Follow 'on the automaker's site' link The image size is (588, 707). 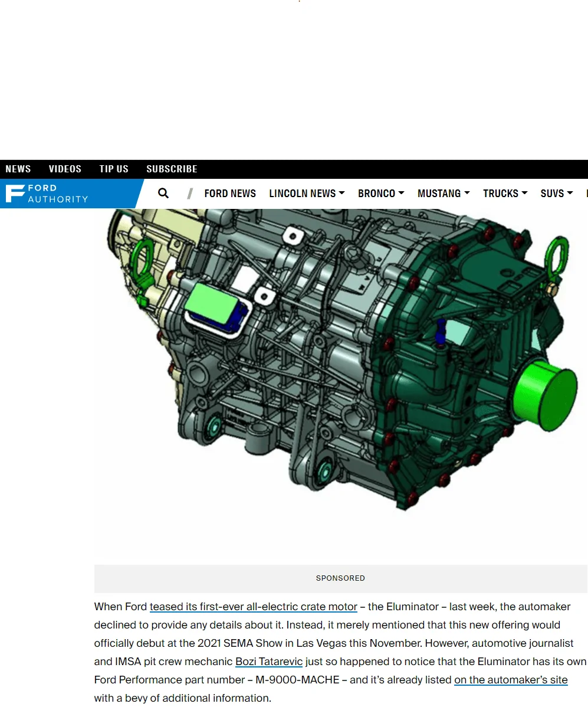click(x=511, y=680)
